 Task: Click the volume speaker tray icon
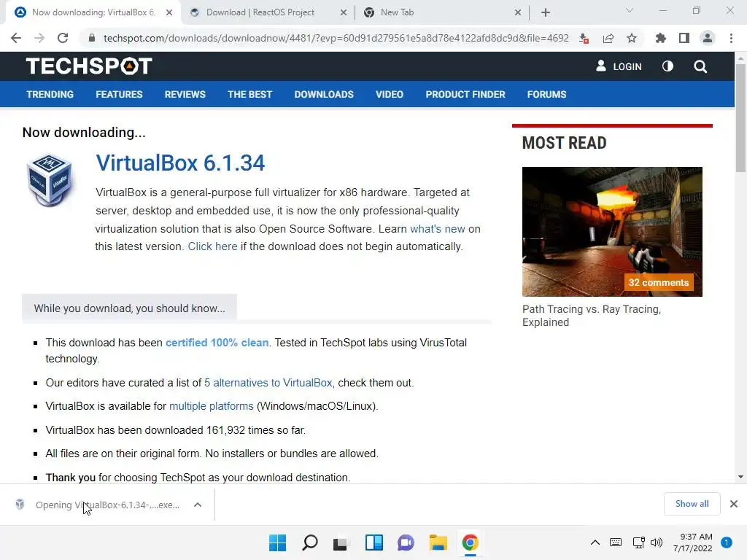[x=657, y=542]
